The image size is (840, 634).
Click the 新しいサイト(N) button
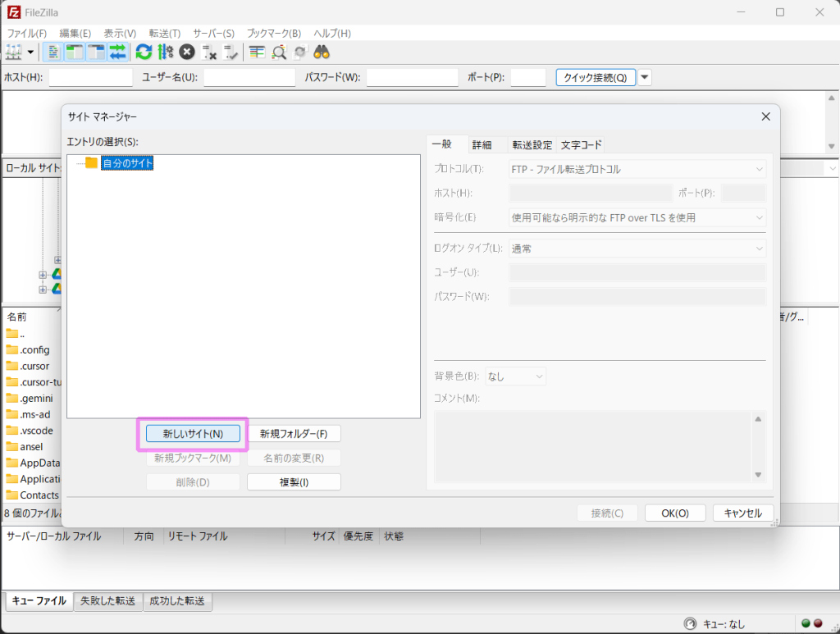coord(193,434)
